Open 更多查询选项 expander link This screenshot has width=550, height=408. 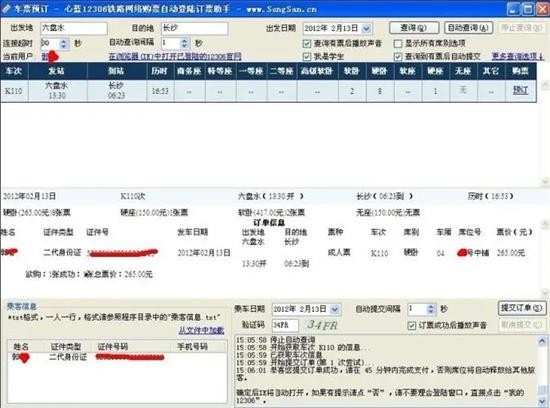pyautogui.click(x=517, y=56)
